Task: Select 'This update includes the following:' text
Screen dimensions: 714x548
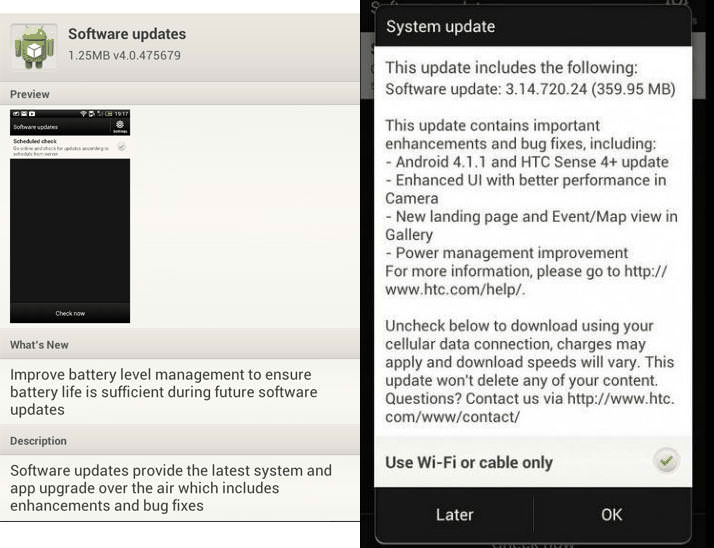Action: tap(511, 68)
